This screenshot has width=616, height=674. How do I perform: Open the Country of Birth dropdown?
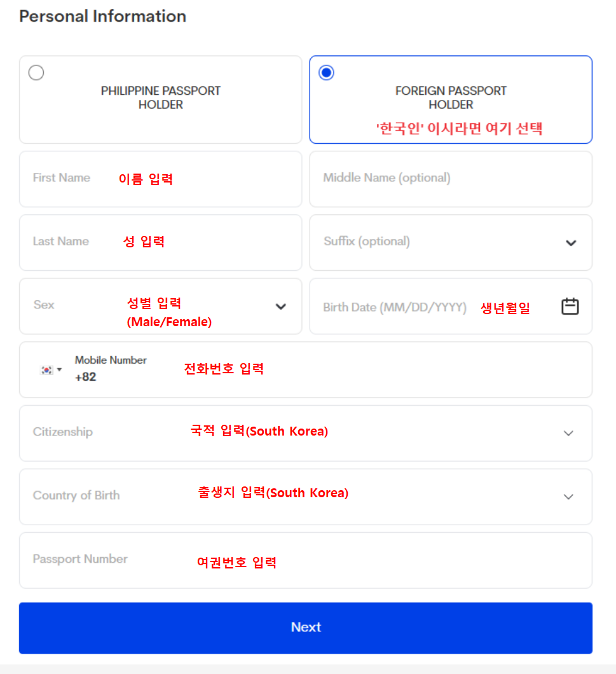[x=306, y=497]
